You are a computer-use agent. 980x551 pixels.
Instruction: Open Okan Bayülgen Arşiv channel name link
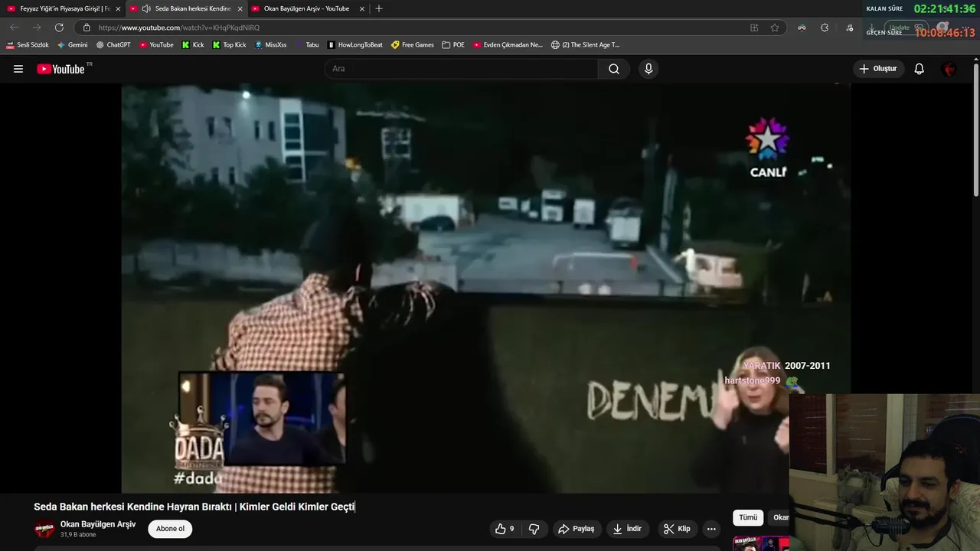(98, 524)
